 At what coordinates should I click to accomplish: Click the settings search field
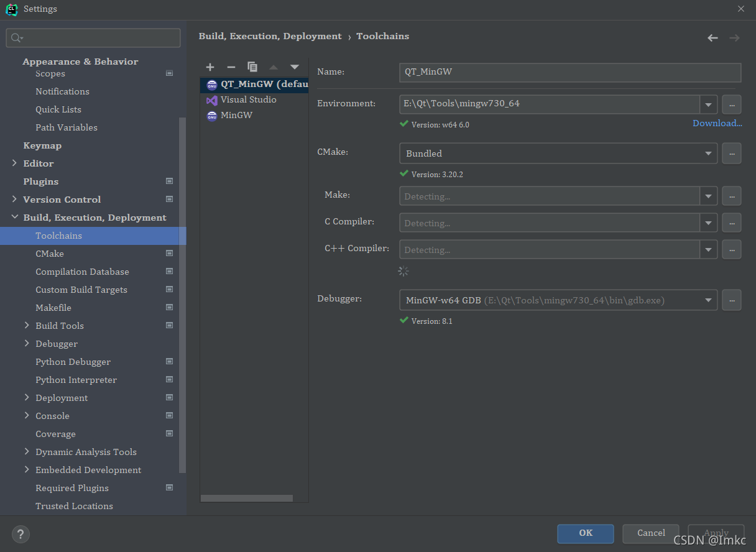click(x=93, y=38)
